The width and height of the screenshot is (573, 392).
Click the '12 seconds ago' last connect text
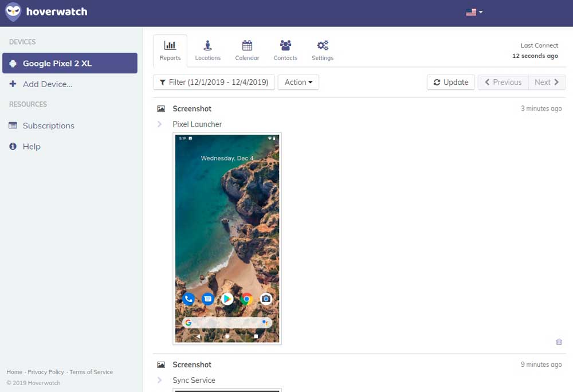[x=535, y=56]
